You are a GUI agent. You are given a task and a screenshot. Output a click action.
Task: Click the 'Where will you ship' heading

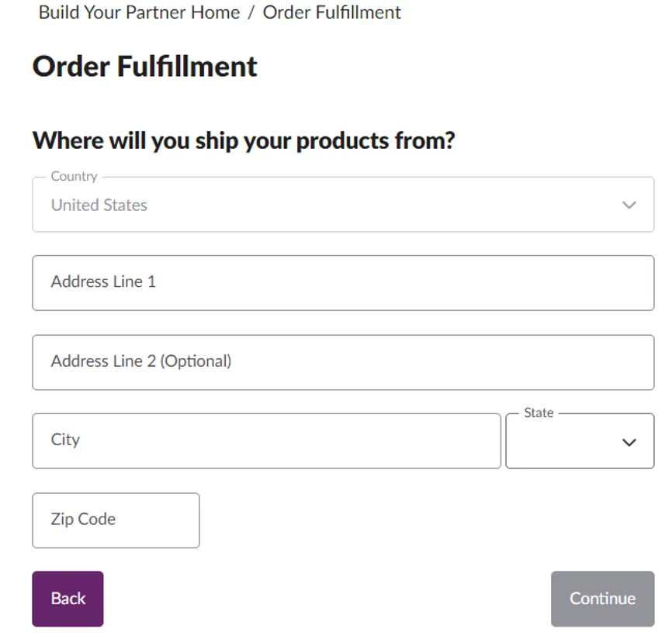tap(243, 140)
